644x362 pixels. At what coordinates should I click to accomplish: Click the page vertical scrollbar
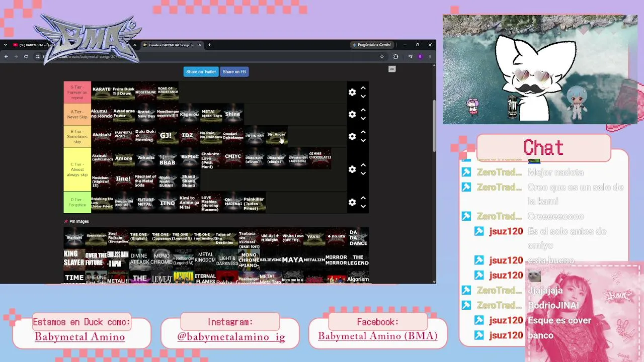[x=434, y=126]
